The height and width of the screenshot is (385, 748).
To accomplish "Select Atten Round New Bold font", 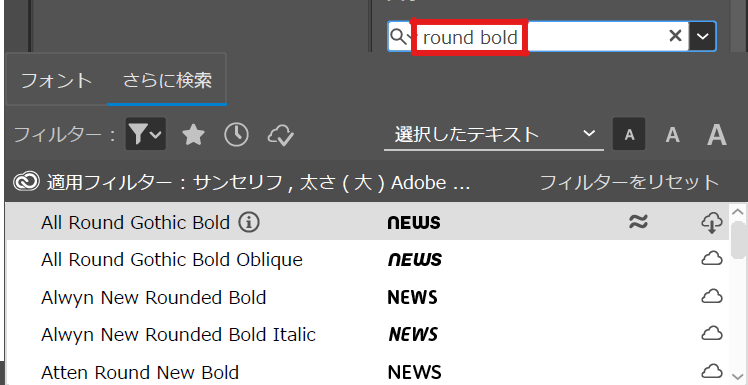I will tap(140, 372).
